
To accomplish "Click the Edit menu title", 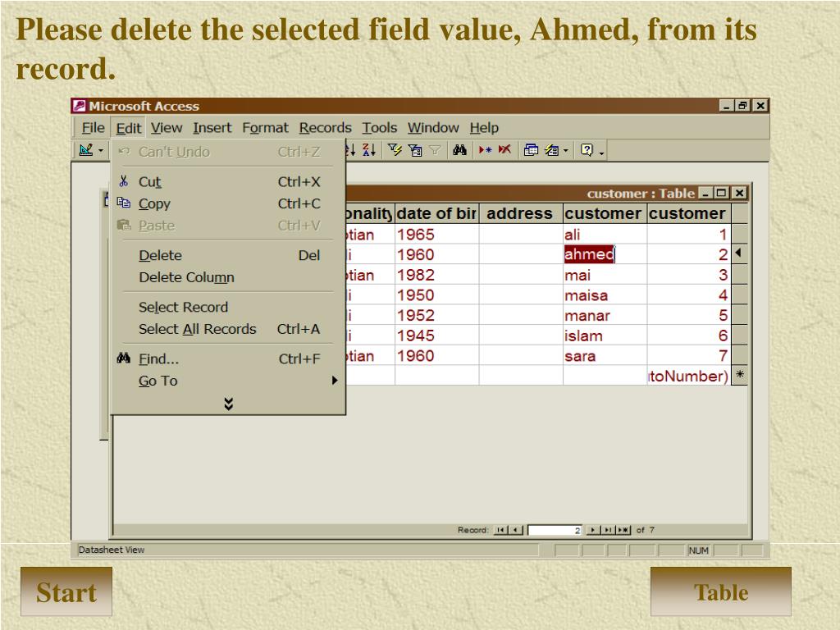I will 129,127.
